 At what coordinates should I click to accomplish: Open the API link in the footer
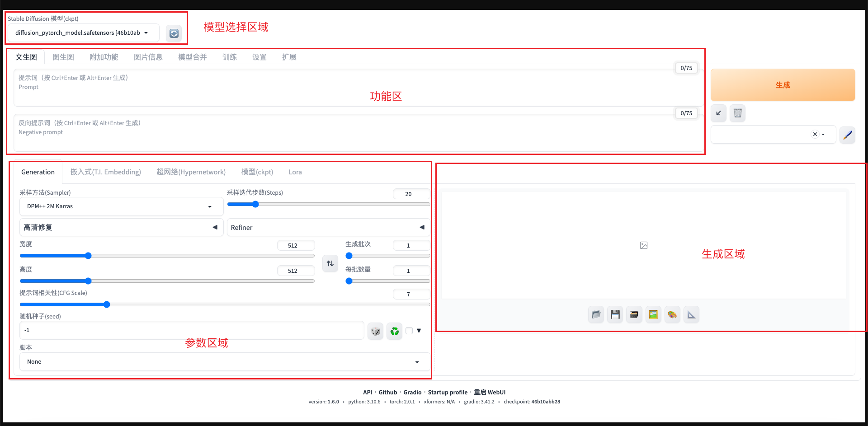tap(368, 392)
